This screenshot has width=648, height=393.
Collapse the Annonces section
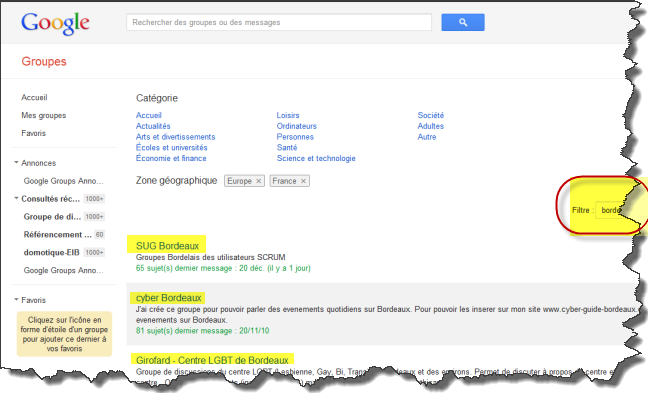tap(17, 162)
